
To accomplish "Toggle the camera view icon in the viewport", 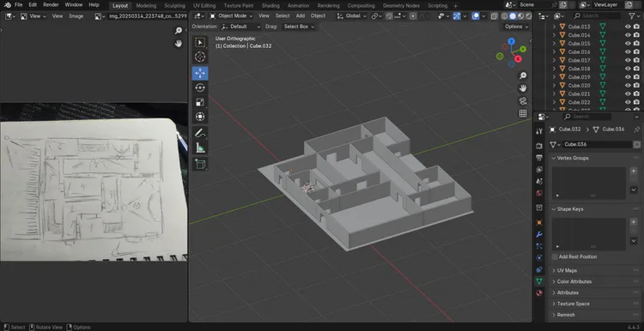I will (x=523, y=101).
